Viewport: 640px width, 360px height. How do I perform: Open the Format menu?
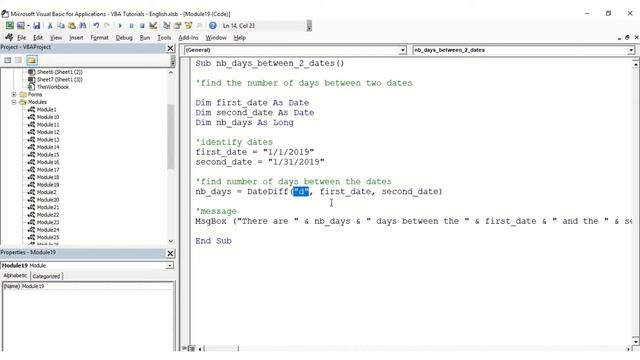pos(99,38)
